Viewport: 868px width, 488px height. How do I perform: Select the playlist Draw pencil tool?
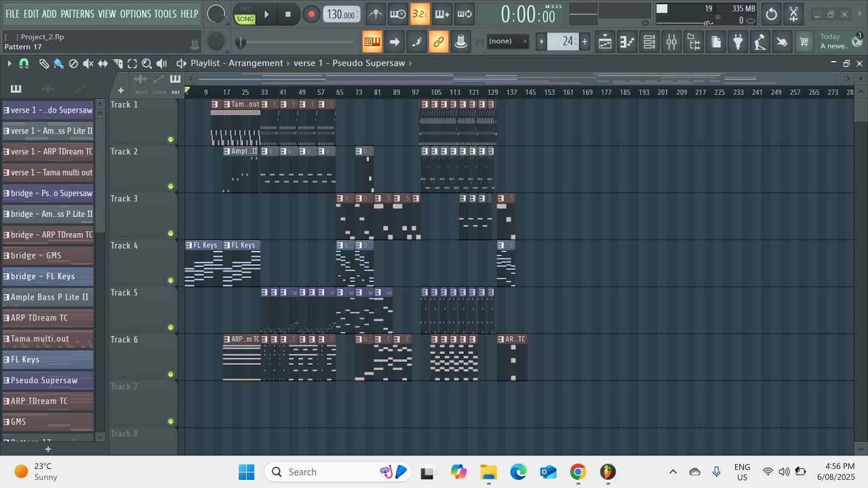pyautogui.click(x=43, y=63)
